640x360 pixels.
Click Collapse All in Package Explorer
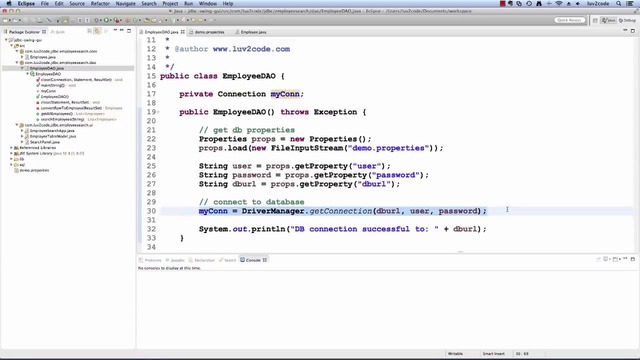tap(89, 31)
